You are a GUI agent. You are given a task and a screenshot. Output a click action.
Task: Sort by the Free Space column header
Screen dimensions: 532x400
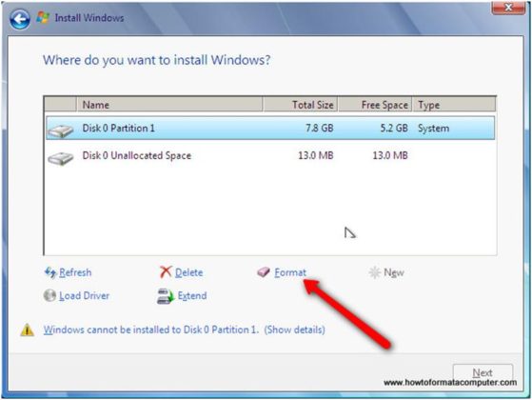coord(375,105)
